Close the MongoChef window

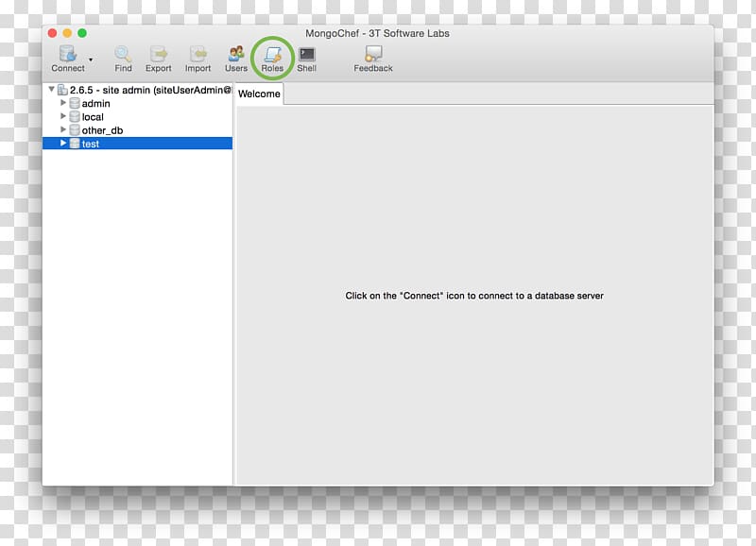click(x=52, y=33)
